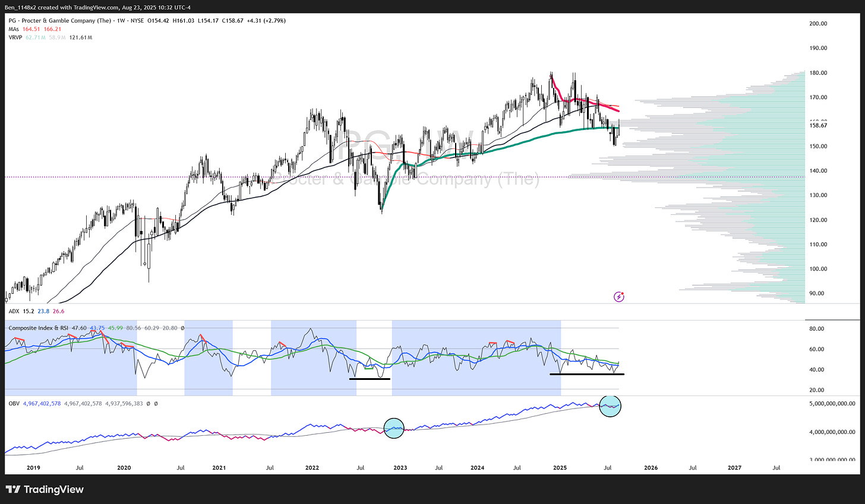The image size is (865, 504).
Task: Click the 2019 time axis label
Action: click(33, 468)
